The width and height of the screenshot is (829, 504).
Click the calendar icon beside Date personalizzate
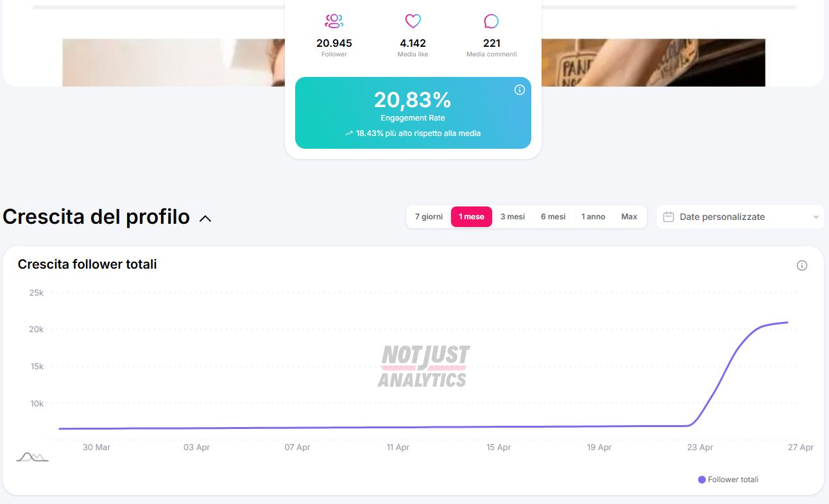pyautogui.click(x=668, y=217)
